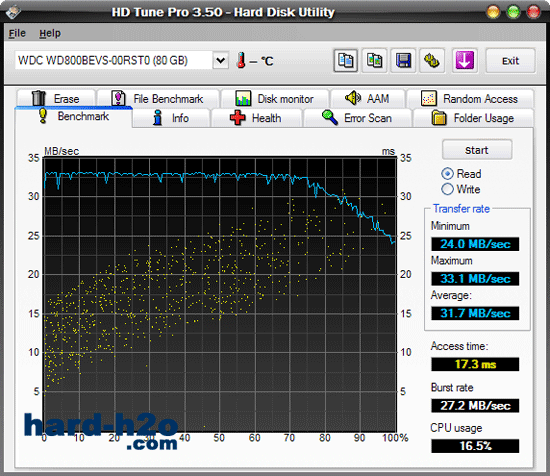Click the green window button in title bar
550x476 pixels.
(x=513, y=12)
